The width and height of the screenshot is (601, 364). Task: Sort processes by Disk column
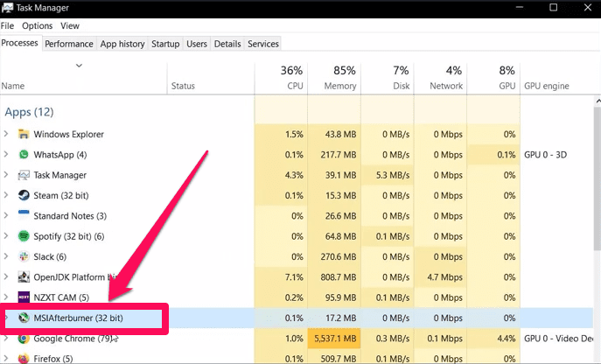tap(388, 78)
